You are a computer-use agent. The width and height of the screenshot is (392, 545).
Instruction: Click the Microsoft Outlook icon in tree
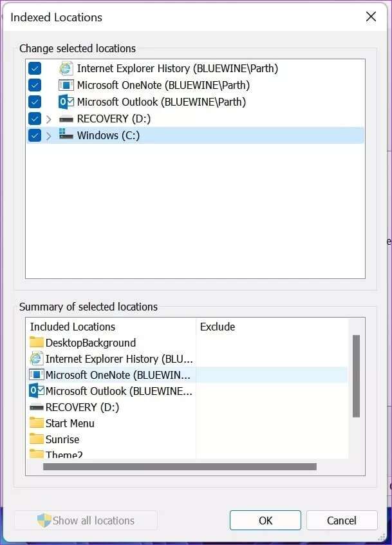[66, 102]
